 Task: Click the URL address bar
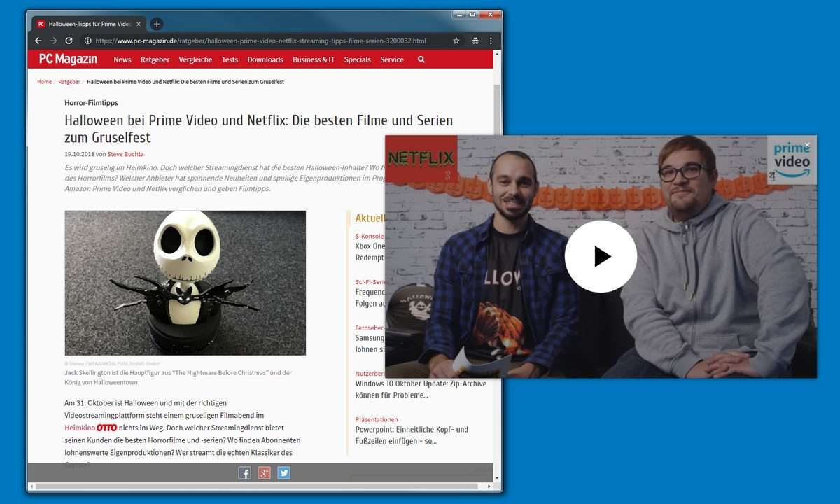[266, 41]
